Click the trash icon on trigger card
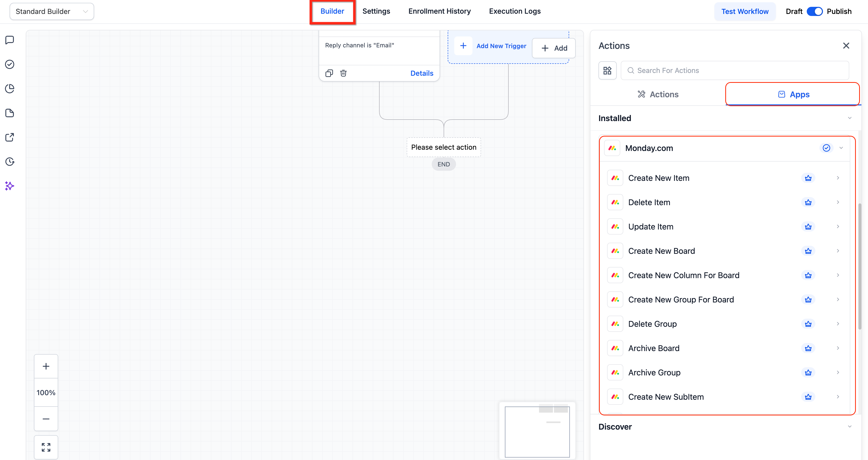This screenshot has width=868, height=460. 343,73
